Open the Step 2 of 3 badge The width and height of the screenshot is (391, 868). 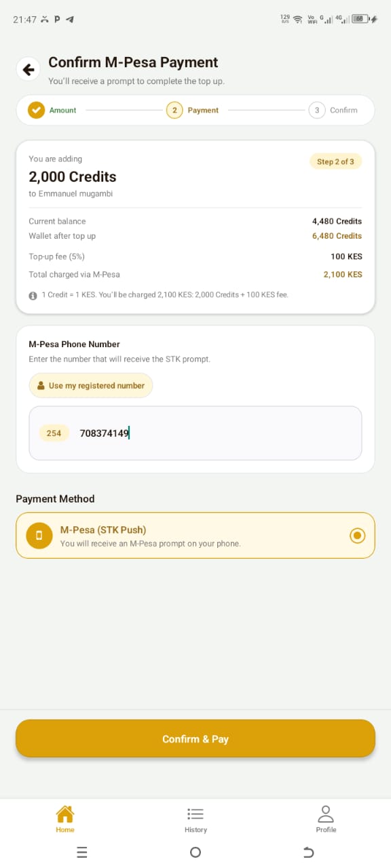335,161
